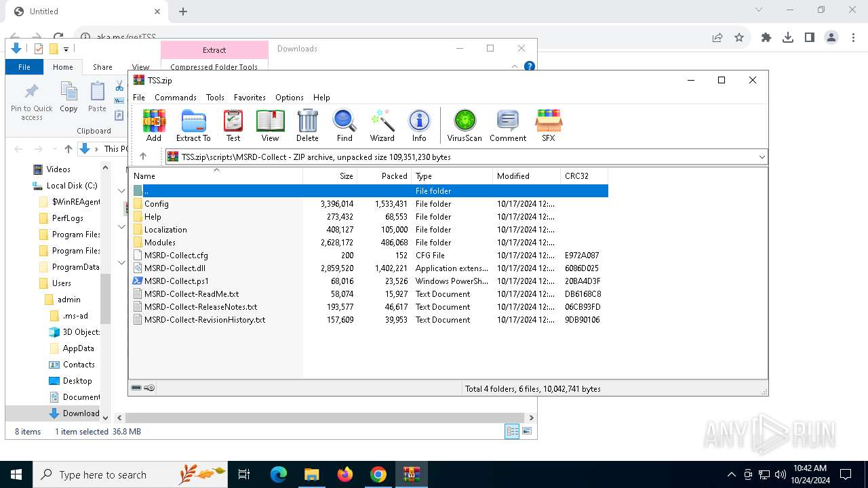Open Firefox from the taskbar
This screenshot has width=868, height=488.
coord(345,474)
